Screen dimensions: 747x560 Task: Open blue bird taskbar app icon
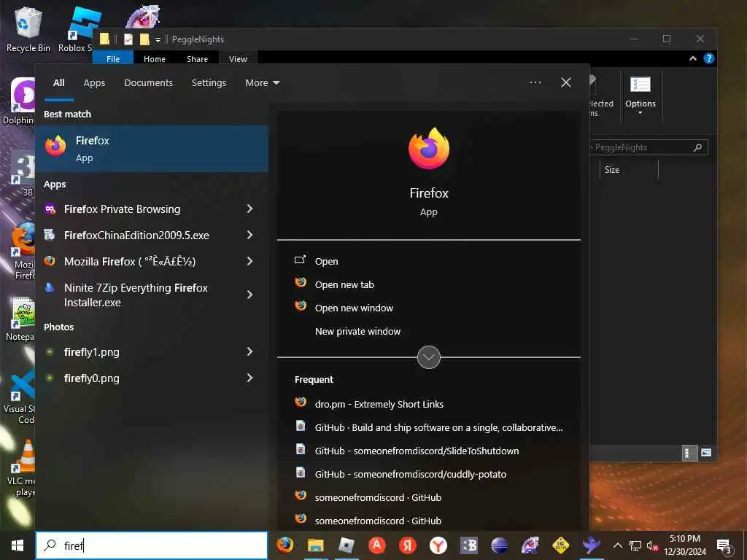[591, 545]
